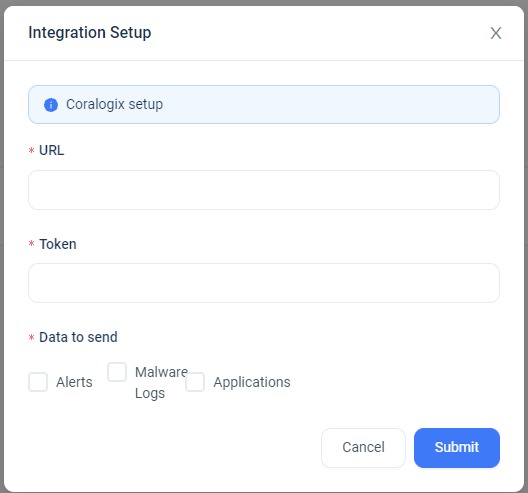Image resolution: width=528 pixels, height=493 pixels.
Task: Cancel the integration setup
Action: [x=363, y=448]
